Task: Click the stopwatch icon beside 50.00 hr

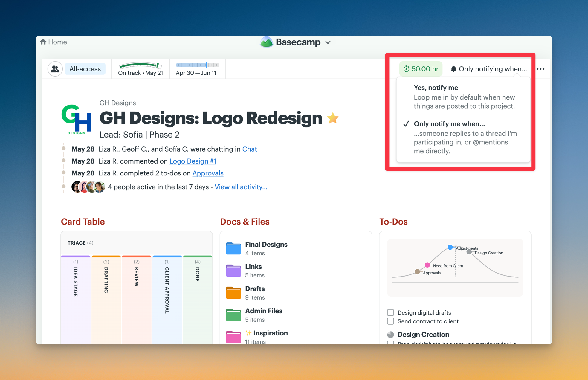Action: point(406,69)
